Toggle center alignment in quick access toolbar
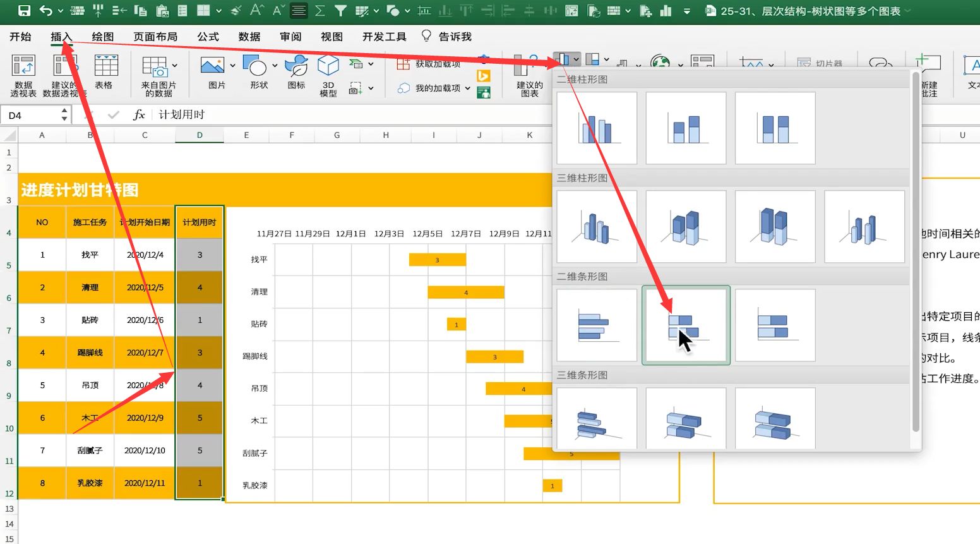This screenshot has width=980, height=544. point(299,11)
